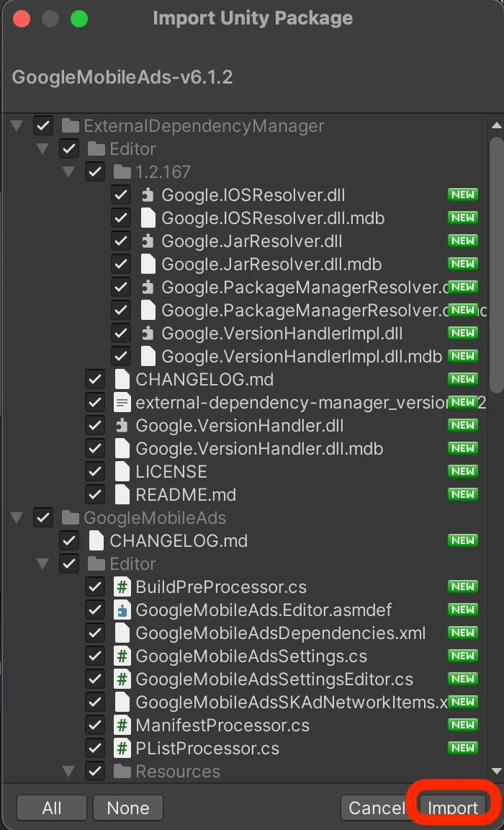Viewport: 504px width, 830px height.
Task: Toggle GoogleMobileAds.Editor.asmdef checkbox
Action: tap(95, 610)
